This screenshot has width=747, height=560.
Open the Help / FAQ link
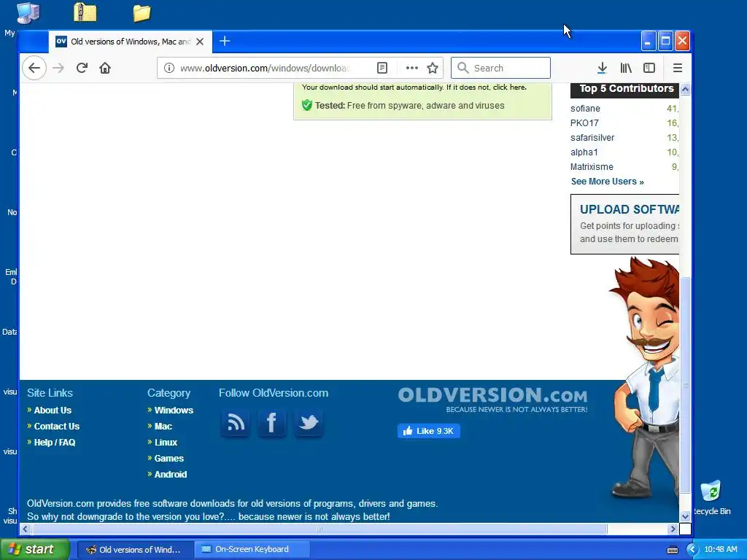54,443
